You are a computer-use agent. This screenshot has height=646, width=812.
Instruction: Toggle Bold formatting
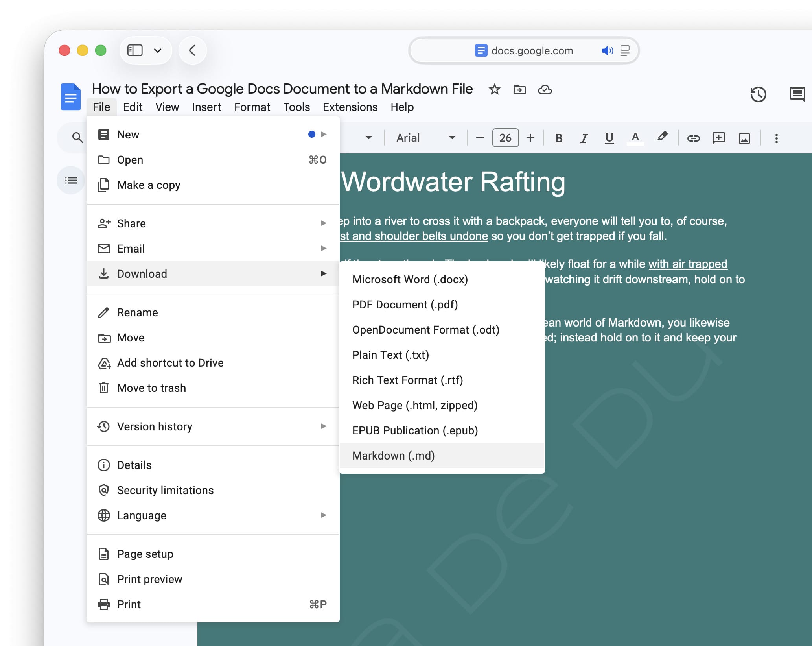pyautogui.click(x=558, y=138)
